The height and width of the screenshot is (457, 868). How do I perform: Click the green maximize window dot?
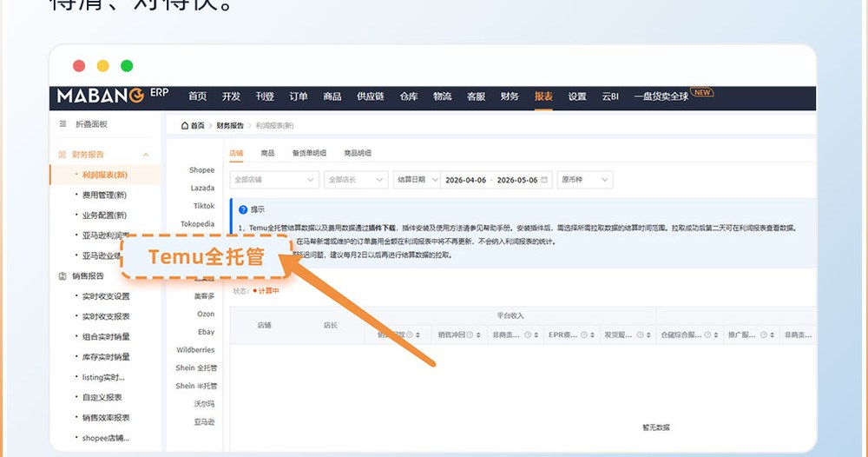tap(127, 66)
